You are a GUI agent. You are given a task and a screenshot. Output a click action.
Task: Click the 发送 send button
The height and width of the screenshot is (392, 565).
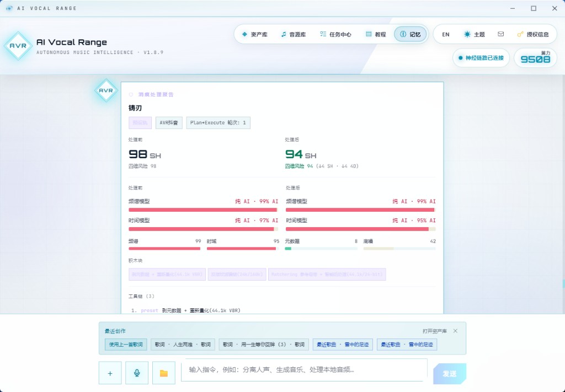[x=450, y=374]
